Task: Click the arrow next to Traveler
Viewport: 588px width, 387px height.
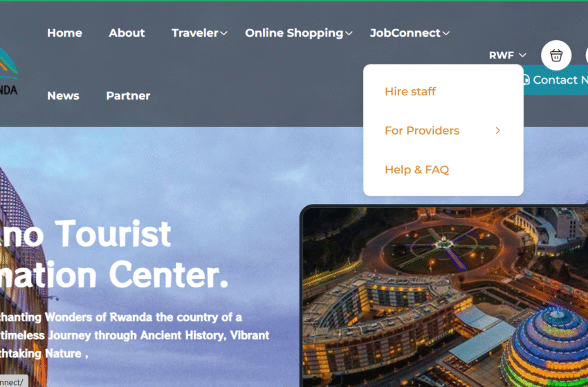Action: 223,33
